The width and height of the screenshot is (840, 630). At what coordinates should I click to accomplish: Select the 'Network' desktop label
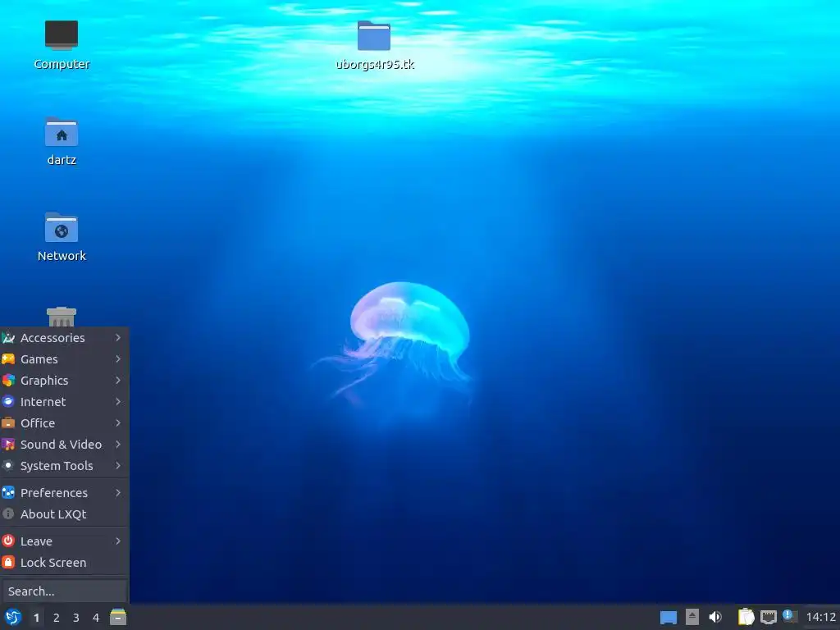(x=62, y=256)
